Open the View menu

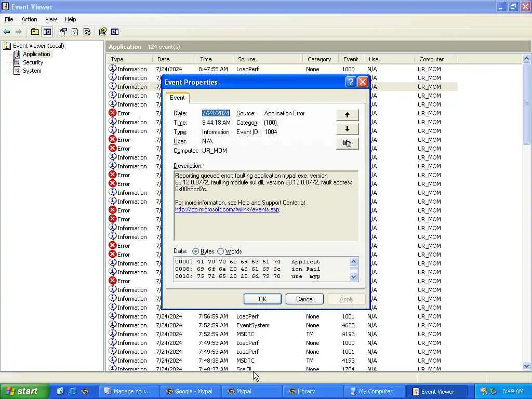pyautogui.click(x=51, y=19)
